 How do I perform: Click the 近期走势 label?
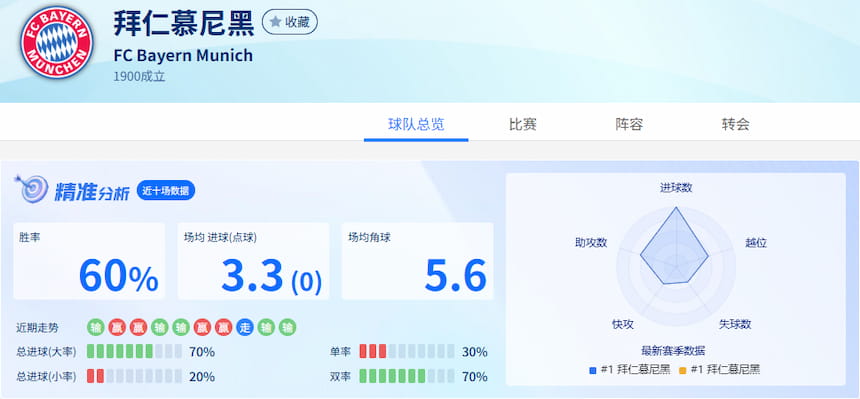(37, 328)
